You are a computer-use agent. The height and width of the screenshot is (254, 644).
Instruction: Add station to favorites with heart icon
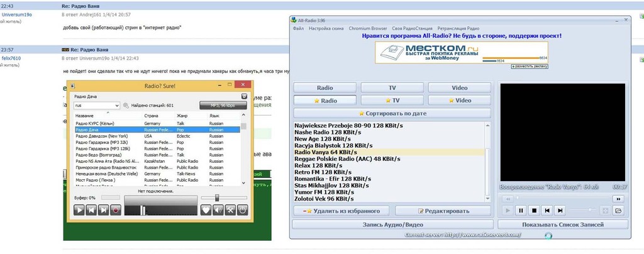pos(206,211)
